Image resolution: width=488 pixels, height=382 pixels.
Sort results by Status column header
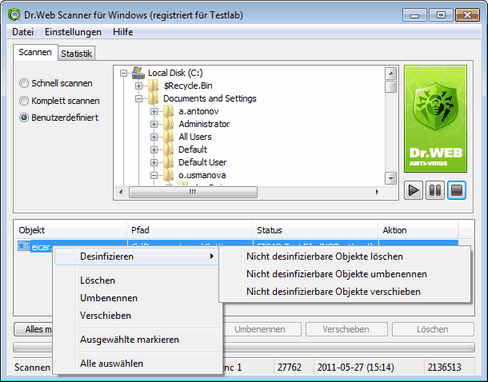coord(315,230)
